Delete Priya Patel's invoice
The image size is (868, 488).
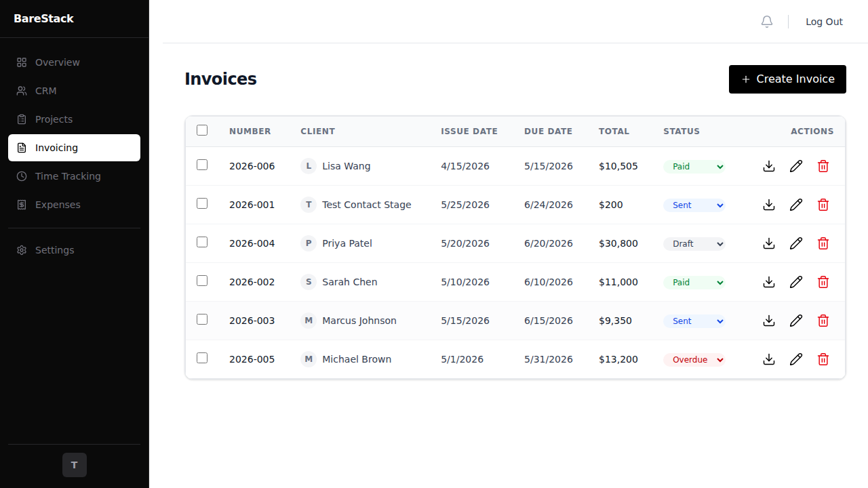coord(823,243)
